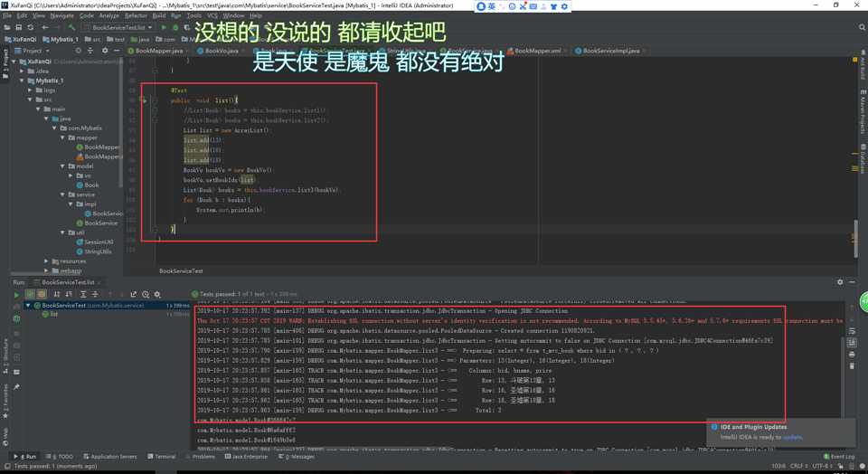Image resolution: width=868 pixels, height=474 pixels.
Task: Click the Debug bug icon in top toolbar
Action: tap(175, 27)
